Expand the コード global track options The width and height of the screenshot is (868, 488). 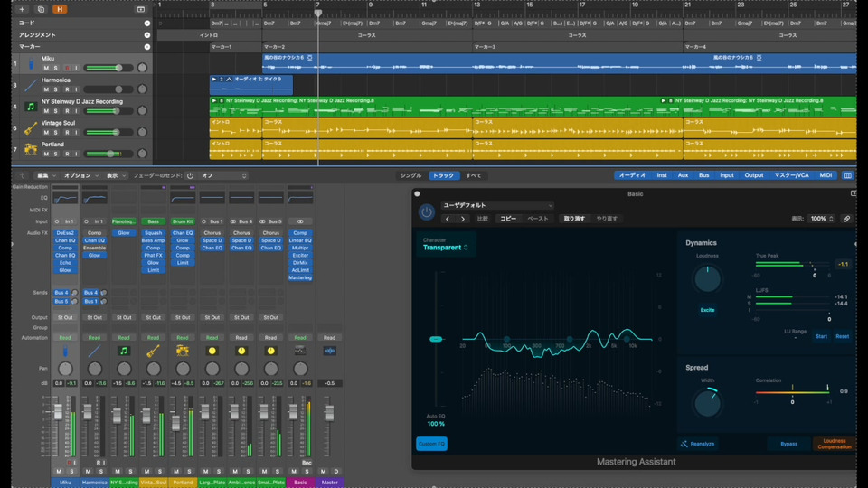pos(146,23)
